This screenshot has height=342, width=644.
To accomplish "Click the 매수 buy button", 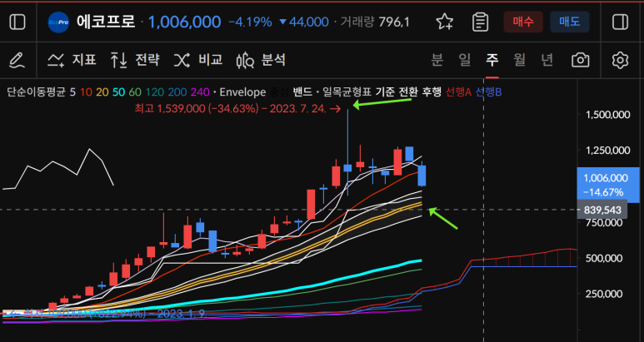I will (523, 22).
